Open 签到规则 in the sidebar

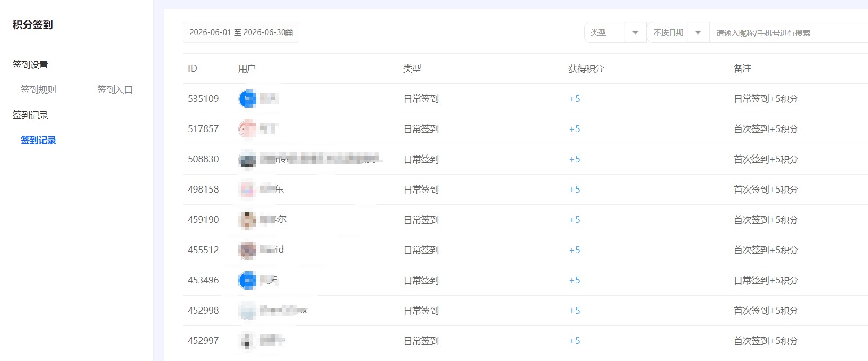coord(38,90)
